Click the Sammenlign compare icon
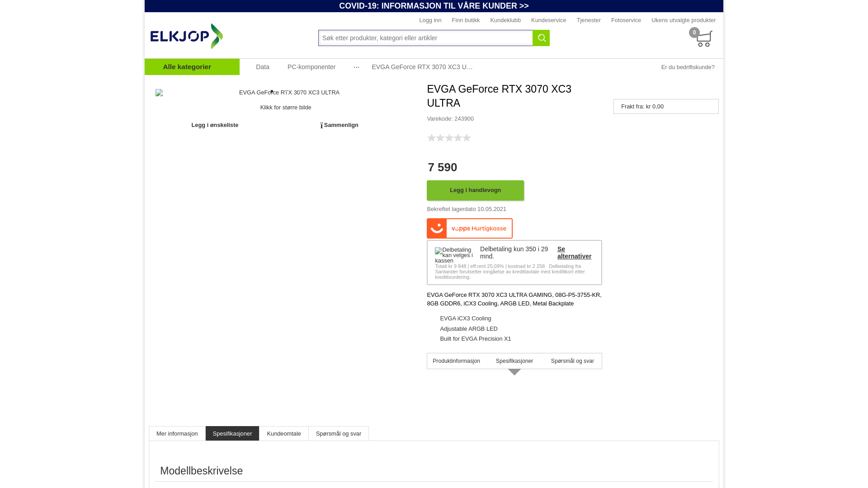The width and height of the screenshot is (868, 488). click(321, 126)
